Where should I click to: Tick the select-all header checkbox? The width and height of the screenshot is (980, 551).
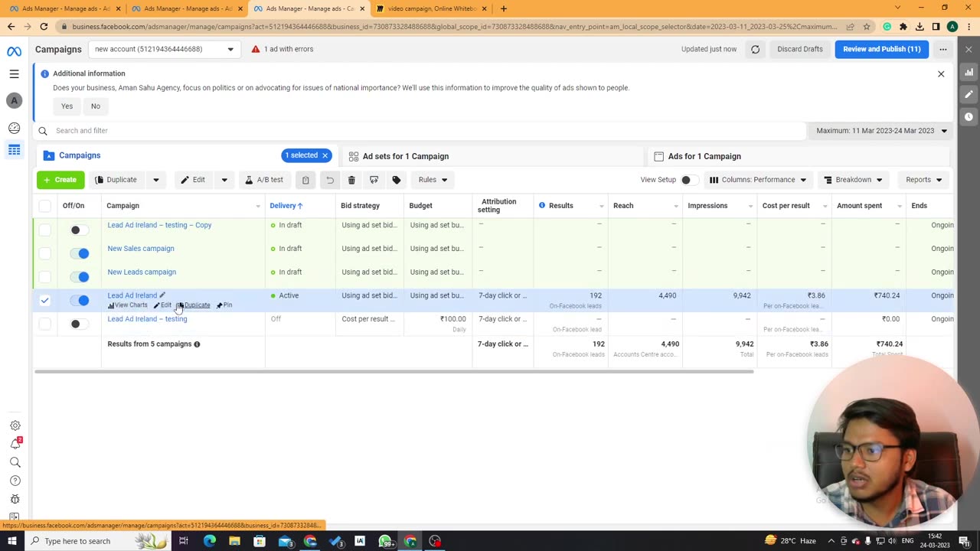(x=45, y=206)
